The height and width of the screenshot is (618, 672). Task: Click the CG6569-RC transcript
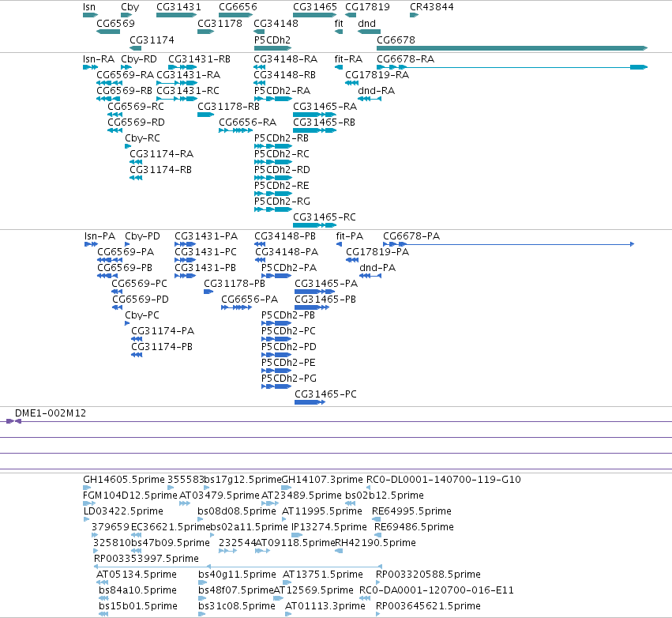click(115, 115)
